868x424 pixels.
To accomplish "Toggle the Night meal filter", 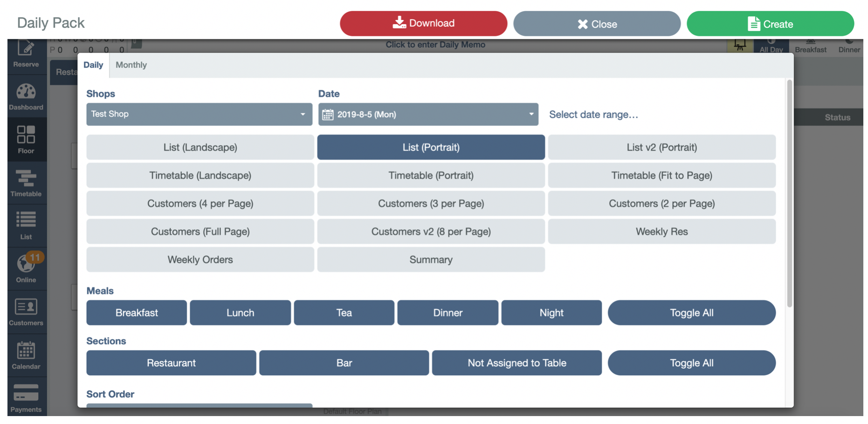I will 551,313.
